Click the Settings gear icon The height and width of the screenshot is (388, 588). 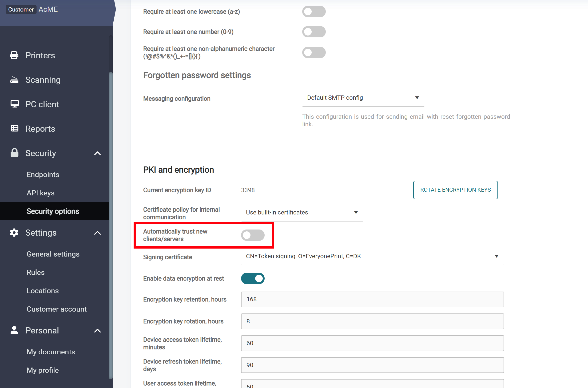[14, 233]
